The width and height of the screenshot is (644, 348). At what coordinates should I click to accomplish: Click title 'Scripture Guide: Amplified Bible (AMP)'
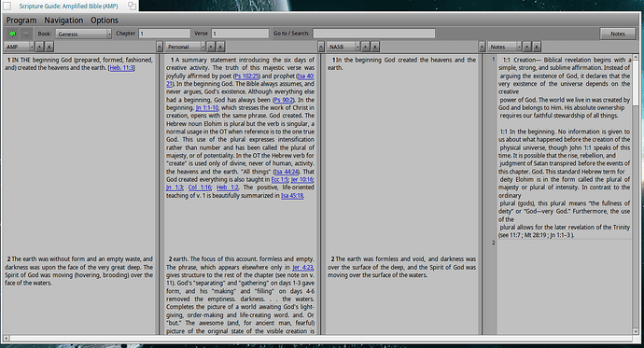point(68,7)
